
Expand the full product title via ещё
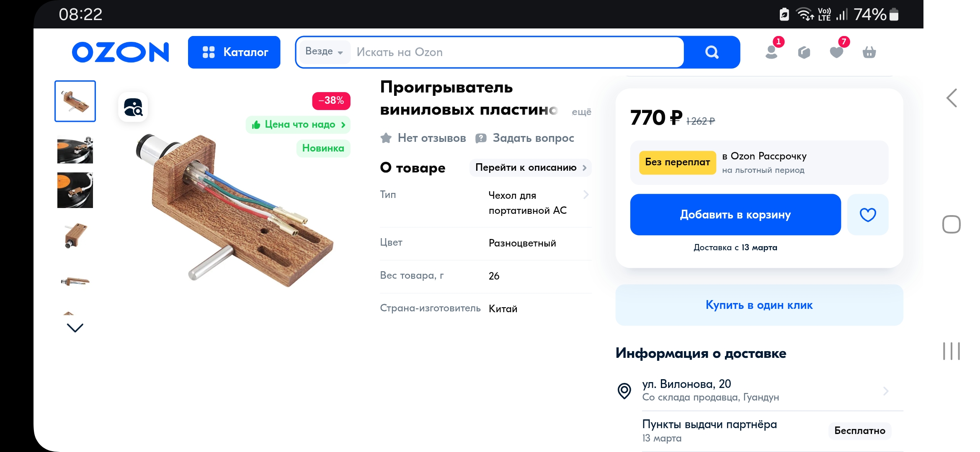pyautogui.click(x=582, y=112)
